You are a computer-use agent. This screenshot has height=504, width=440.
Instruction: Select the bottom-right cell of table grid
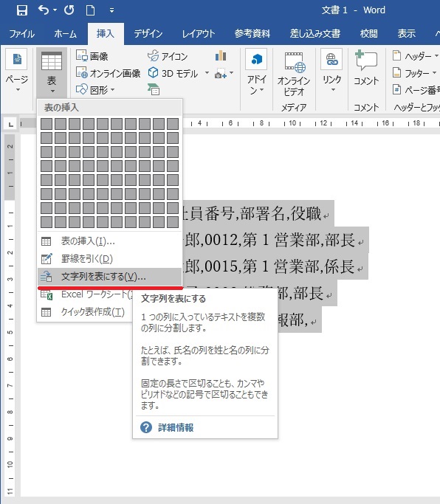tap(173, 222)
